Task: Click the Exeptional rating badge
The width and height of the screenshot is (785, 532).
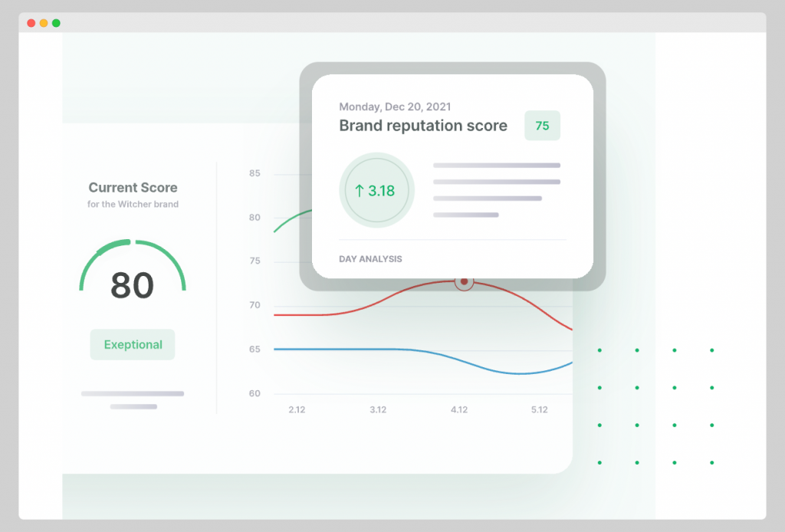Action: pyautogui.click(x=133, y=345)
